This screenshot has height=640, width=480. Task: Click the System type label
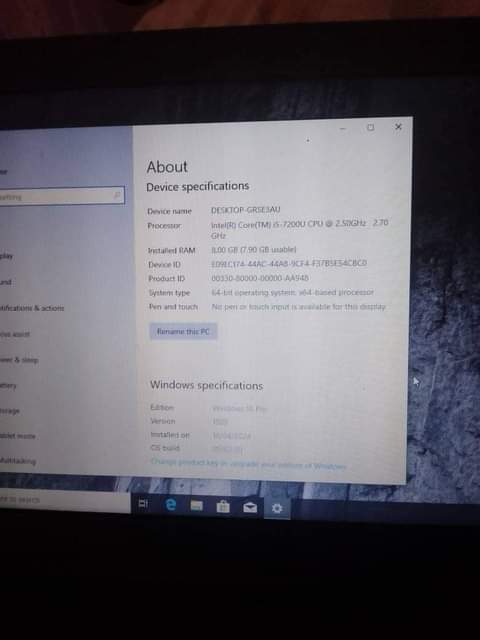tap(169, 293)
